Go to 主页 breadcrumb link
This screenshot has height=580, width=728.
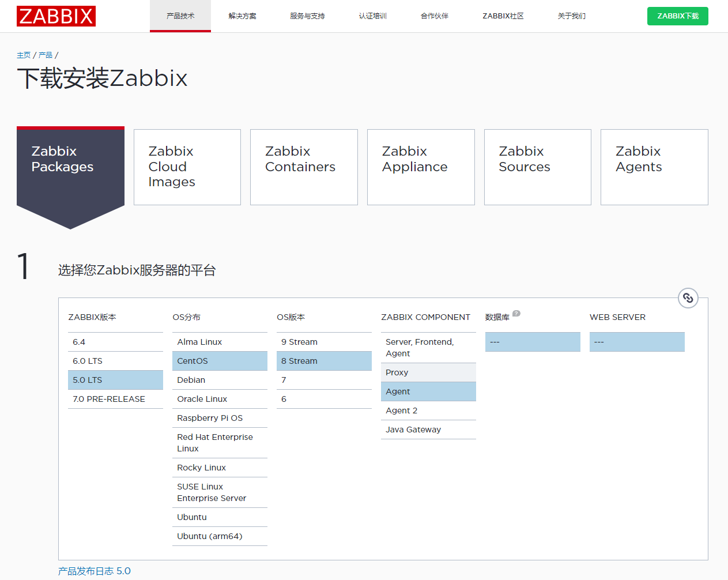[24, 55]
